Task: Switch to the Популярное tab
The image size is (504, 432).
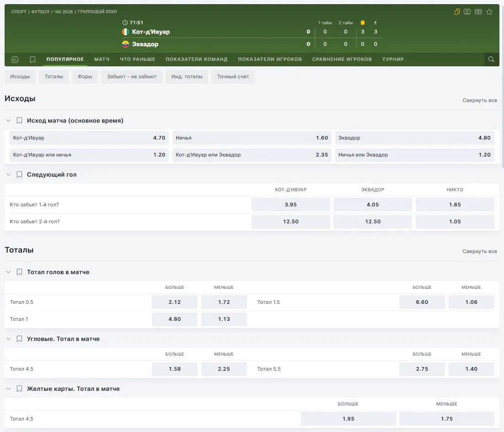Action: coord(65,59)
